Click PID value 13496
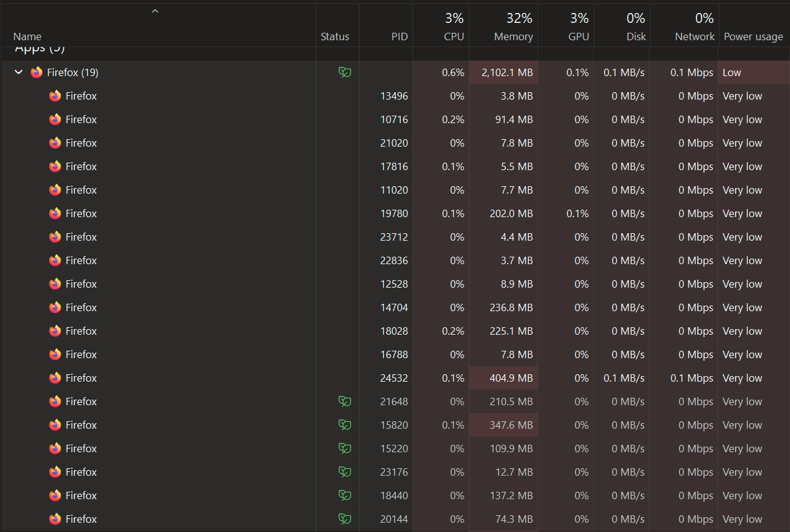Screen dimensions: 790x532 pos(394,96)
